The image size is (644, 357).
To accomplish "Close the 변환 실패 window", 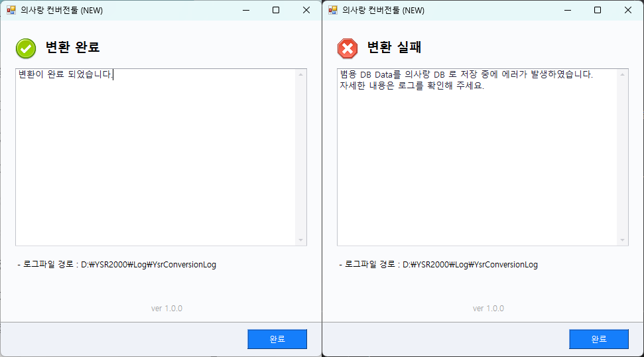I will tap(627, 10).
